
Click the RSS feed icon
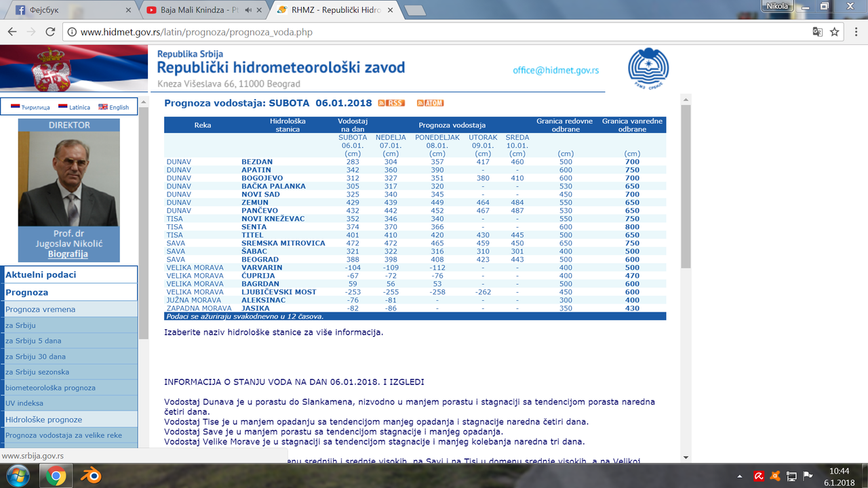pyautogui.click(x=391, y=103)
